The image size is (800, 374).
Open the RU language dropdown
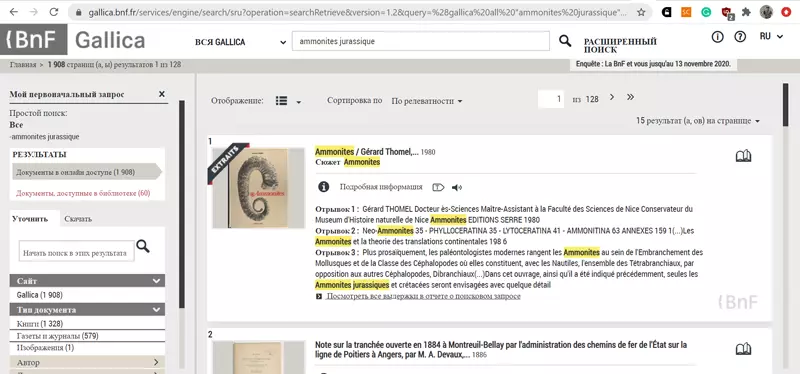(771, 36)
